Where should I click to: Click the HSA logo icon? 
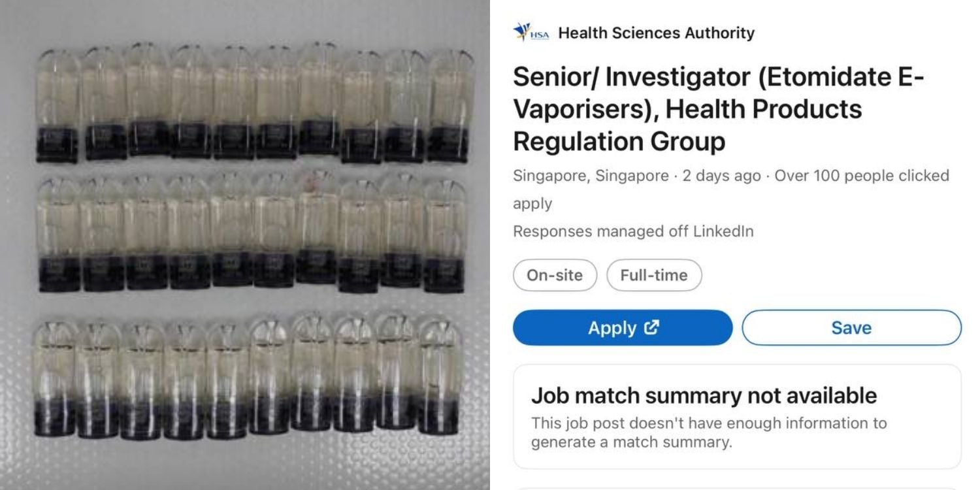(x=531, y=32)
